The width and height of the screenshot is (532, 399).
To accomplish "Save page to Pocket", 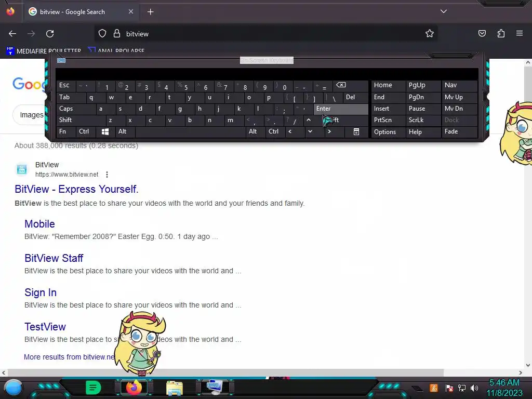I will [x=482, y=34].
